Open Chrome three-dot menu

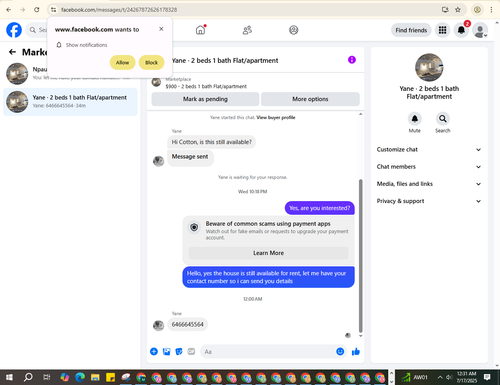(x=491, y=10)
